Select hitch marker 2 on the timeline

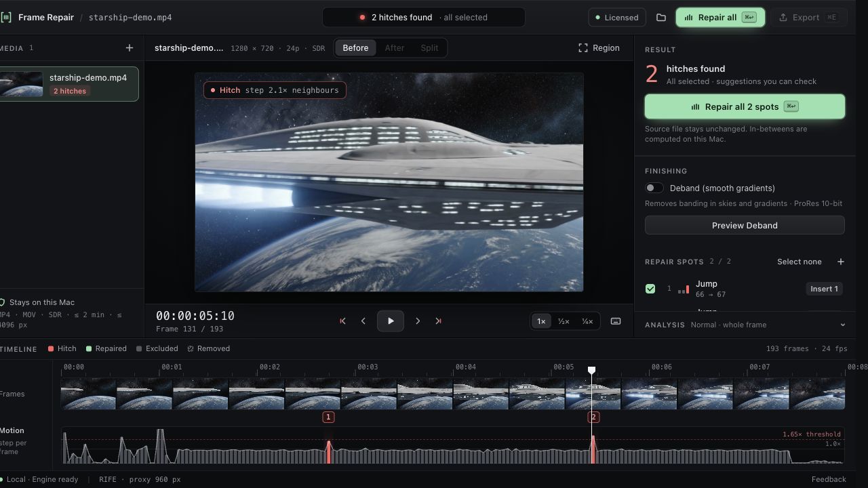(x=593, y=418)
